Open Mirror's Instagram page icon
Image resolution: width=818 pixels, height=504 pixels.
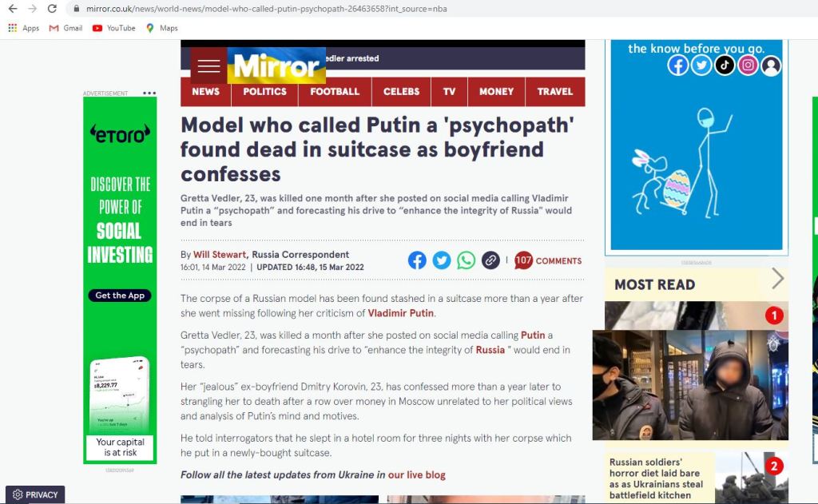[748, 65]
